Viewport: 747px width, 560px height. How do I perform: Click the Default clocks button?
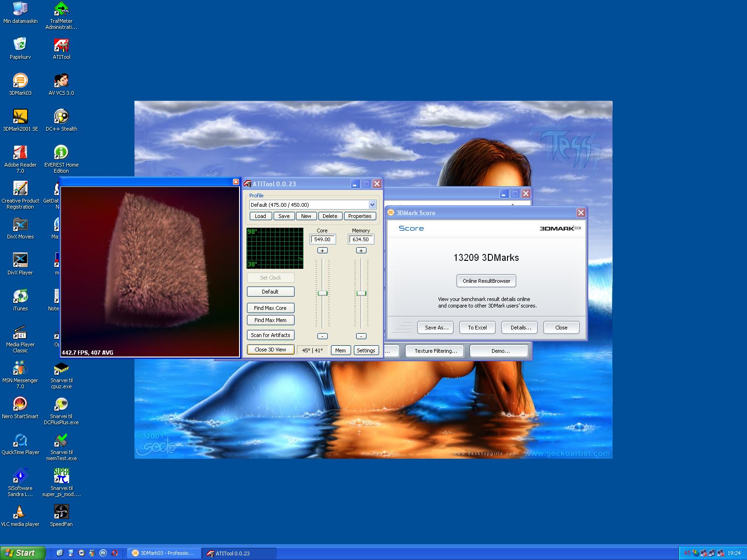tap(270, 292)
